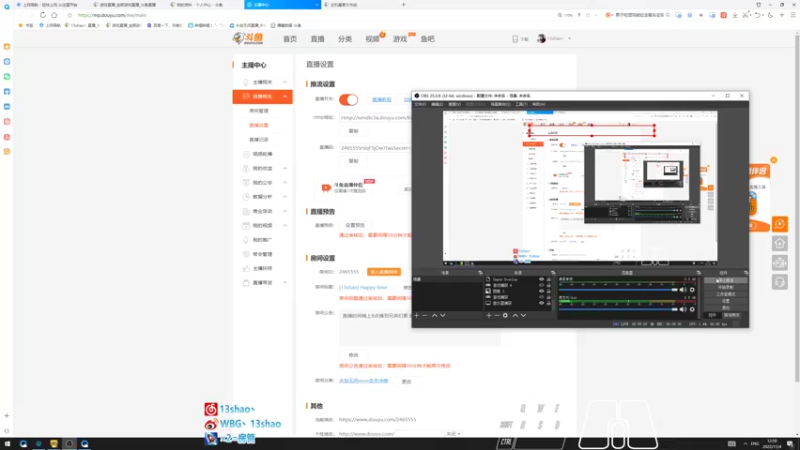Open the 分类 nav item
The height and width of the screenshot is (450, 800).
pyautogui.click(x=345, y=39)
